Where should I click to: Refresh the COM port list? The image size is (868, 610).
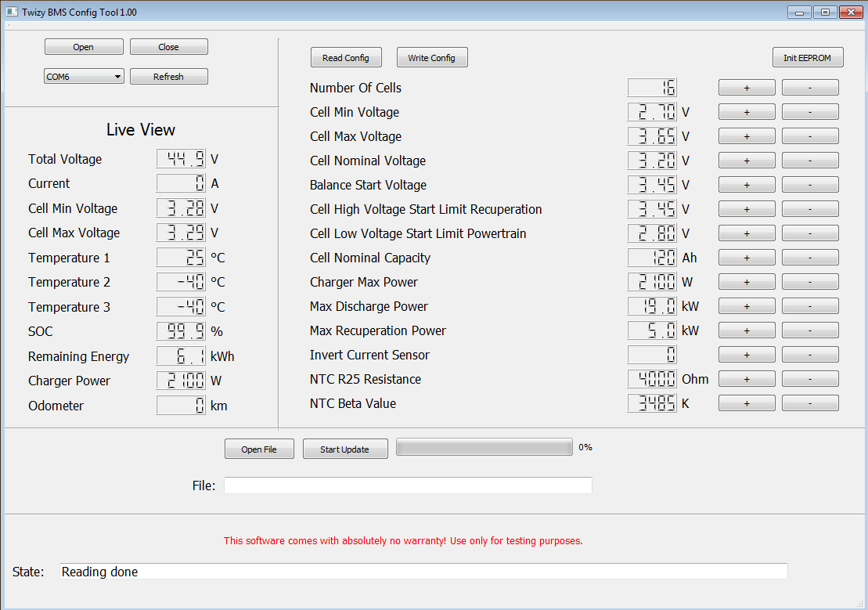(168, 77)
